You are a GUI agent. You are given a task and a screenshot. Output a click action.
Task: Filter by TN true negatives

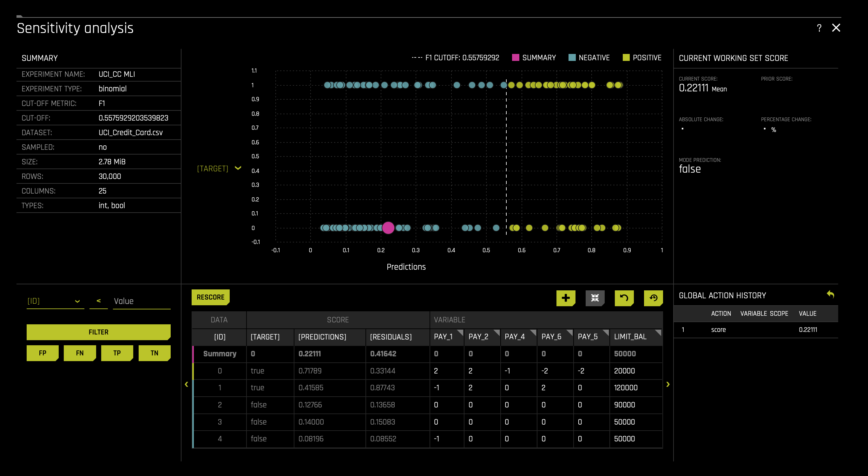click(154, 353)
